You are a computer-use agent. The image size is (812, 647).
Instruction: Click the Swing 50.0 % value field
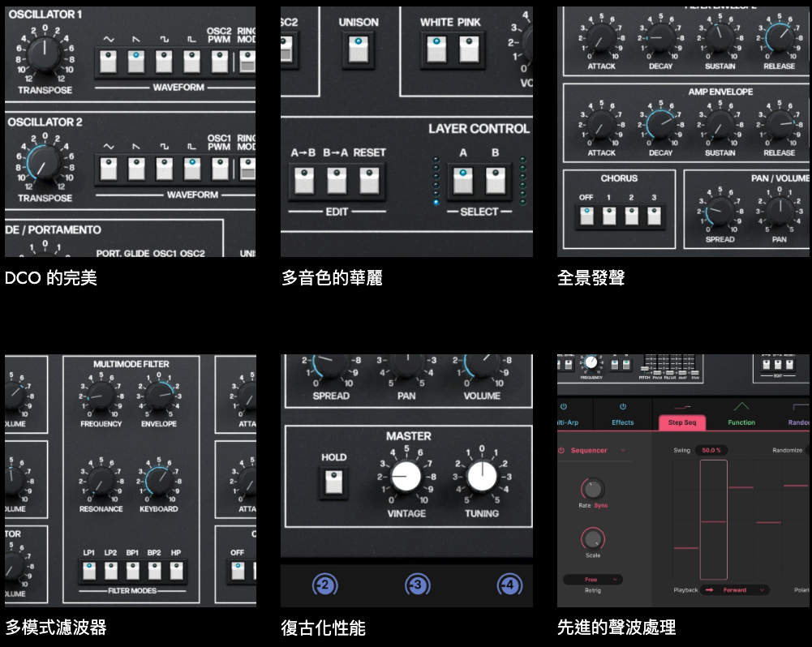pyautogui.click(x=711, y=450)
